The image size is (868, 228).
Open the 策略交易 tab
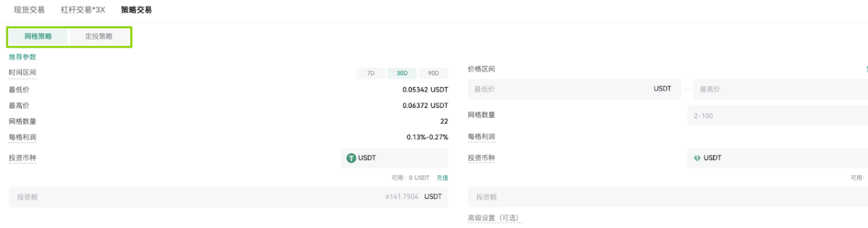[x=136, y=10]
